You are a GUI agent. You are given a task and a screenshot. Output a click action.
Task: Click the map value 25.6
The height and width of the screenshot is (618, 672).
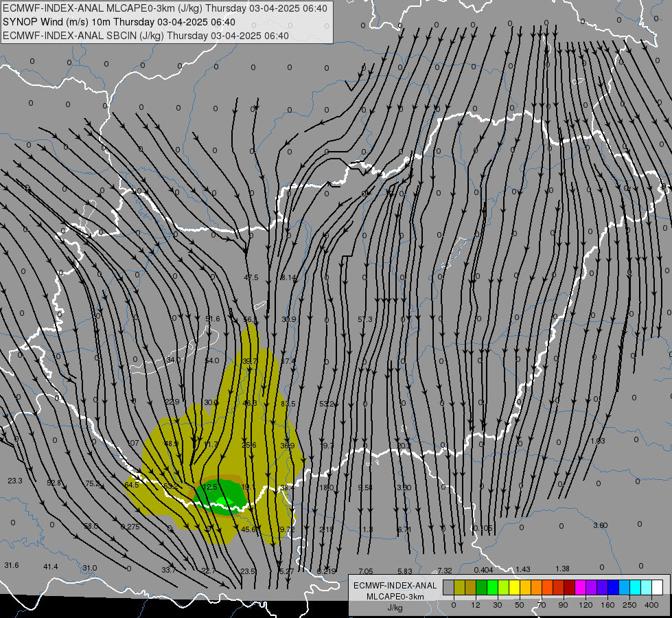pos(249,445)
